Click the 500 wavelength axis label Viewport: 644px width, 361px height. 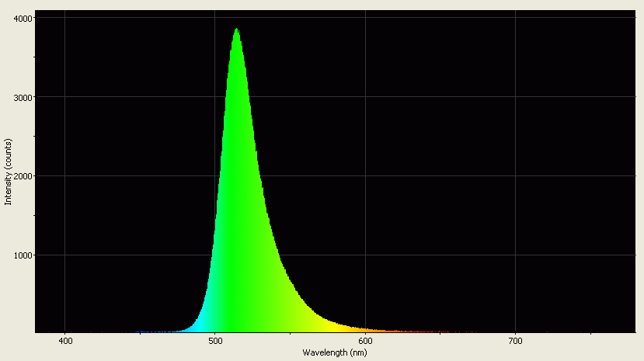[x=215, y=342]
